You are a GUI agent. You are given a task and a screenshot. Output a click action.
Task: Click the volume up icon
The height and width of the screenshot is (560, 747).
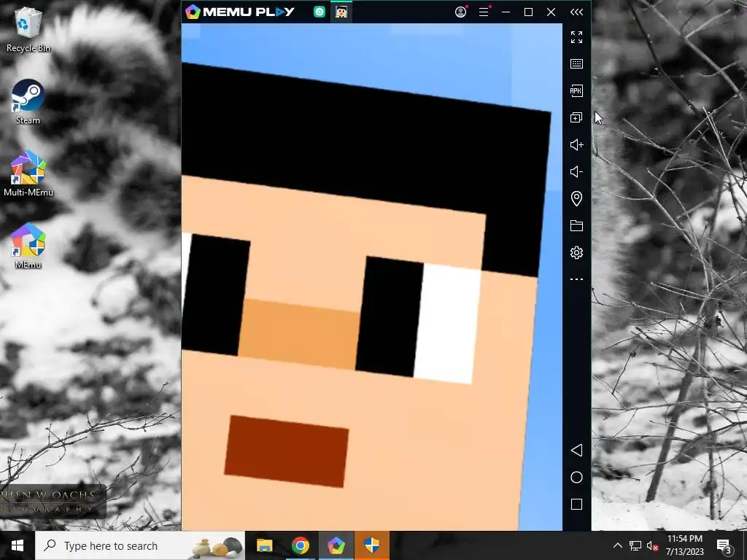coord(576,145)
